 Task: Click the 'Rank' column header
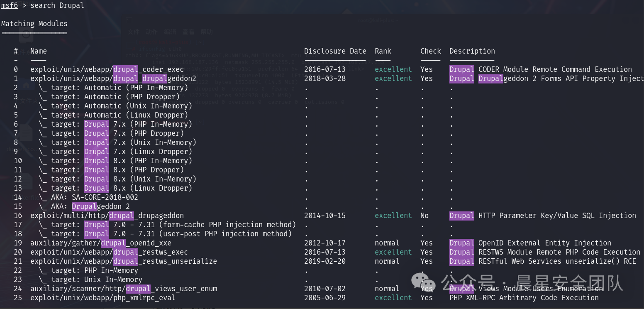(383, 51)
